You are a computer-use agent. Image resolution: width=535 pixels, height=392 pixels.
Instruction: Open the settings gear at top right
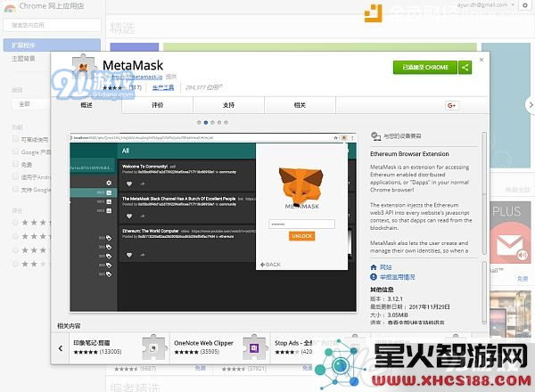pos(525,5)
